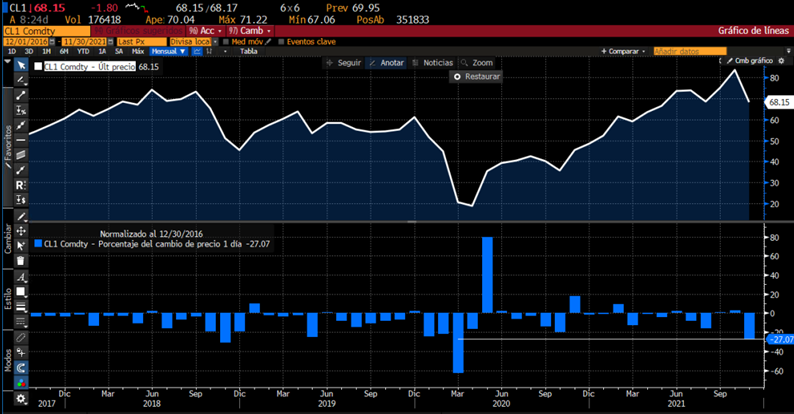Click the start date field 12/01/2016
The height and width of the screenshot is (414, 794).
(26, 41)
